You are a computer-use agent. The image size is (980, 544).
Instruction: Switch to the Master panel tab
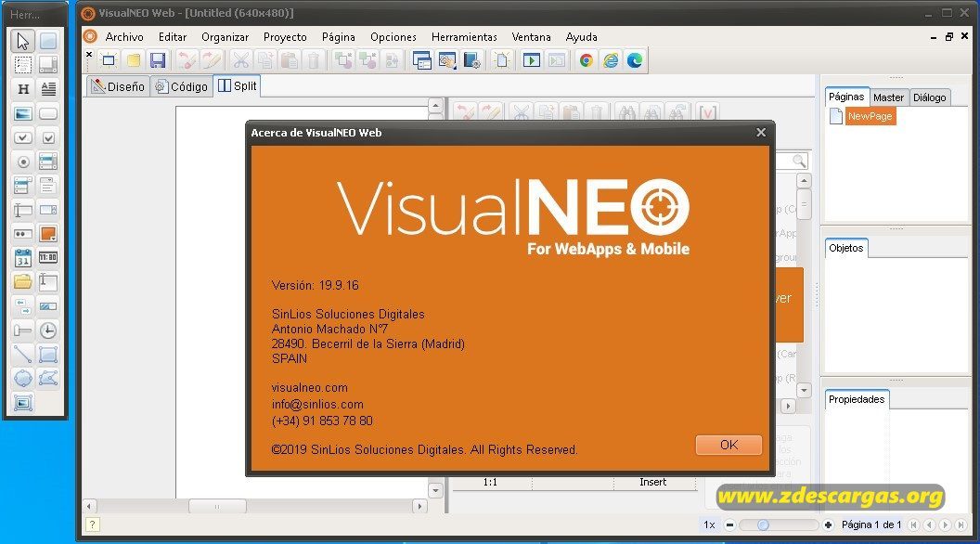889,97
